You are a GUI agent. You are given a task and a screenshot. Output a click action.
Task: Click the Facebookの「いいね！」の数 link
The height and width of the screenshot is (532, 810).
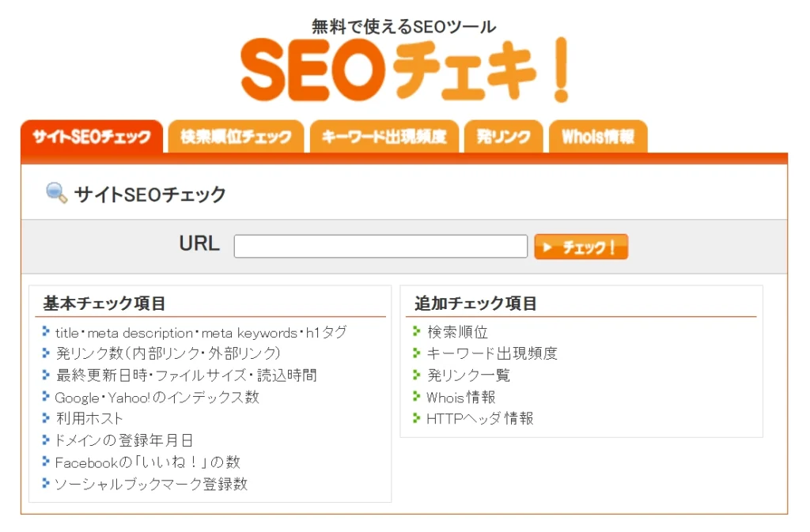(147, 461)
